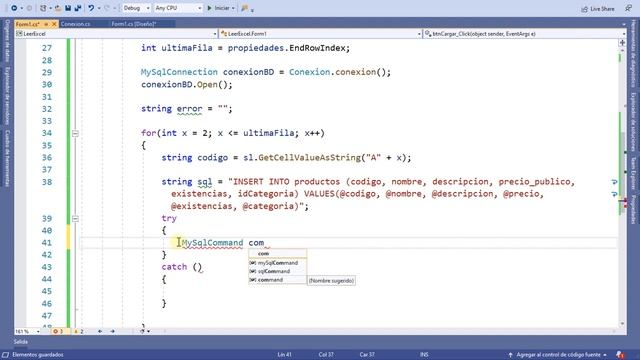Open the dropdown arrow next to Iniciar
The image size is (640, 360).
[x=233, y=8]
